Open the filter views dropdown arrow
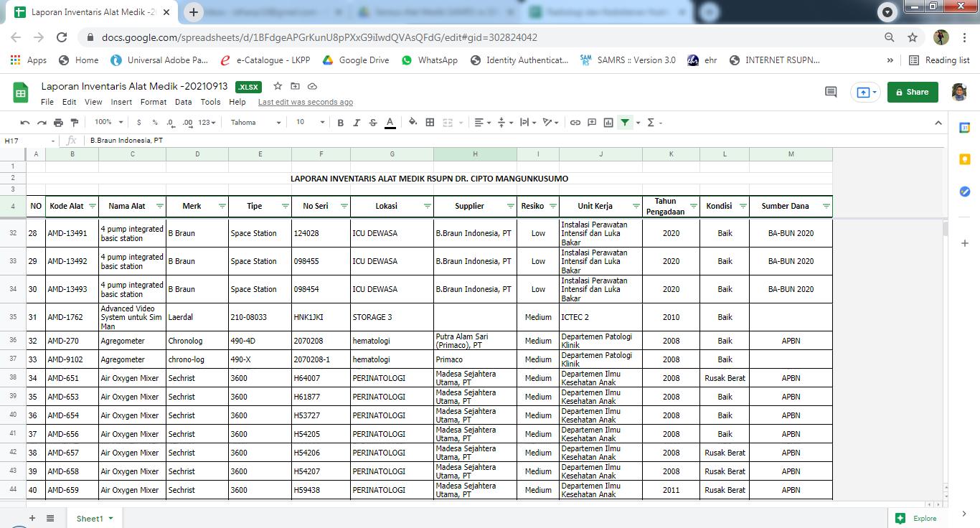The image size is (980, 528). [x=637, y=123]
